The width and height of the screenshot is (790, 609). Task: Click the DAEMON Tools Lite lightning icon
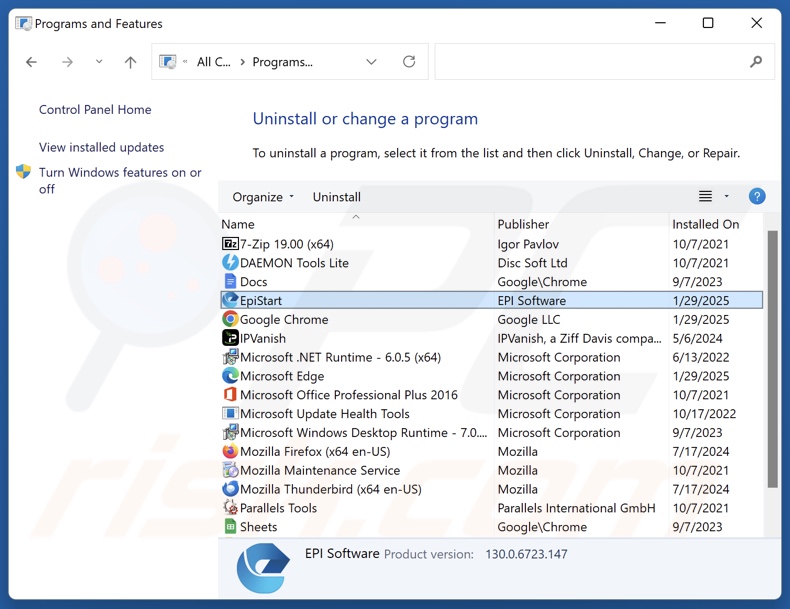pyautogui.click(x=230, y=262)
